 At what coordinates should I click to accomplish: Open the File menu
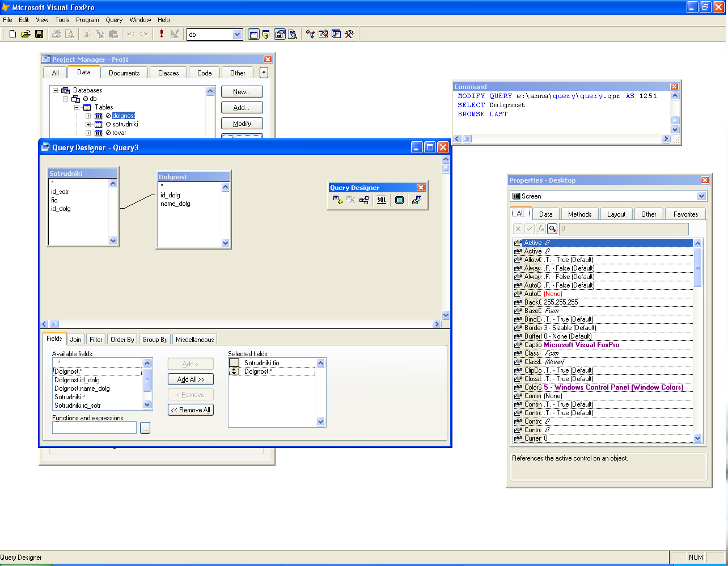(7, 20)
